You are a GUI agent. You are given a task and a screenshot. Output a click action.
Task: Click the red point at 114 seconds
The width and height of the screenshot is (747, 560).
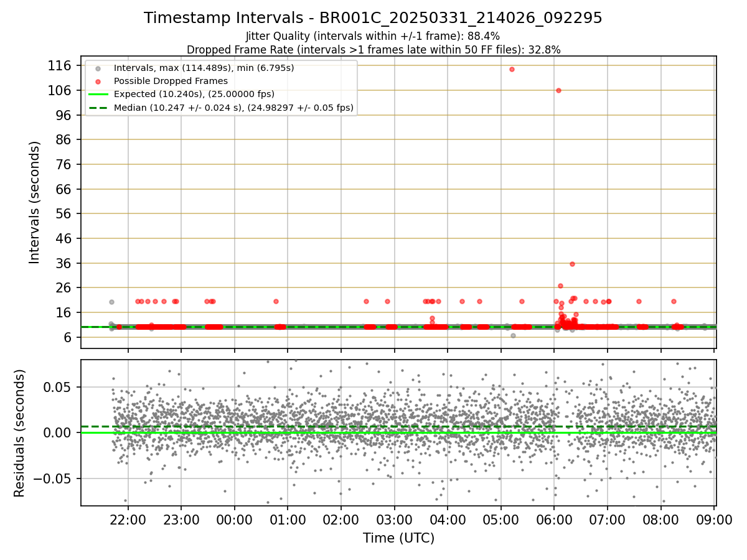(512, 69)
